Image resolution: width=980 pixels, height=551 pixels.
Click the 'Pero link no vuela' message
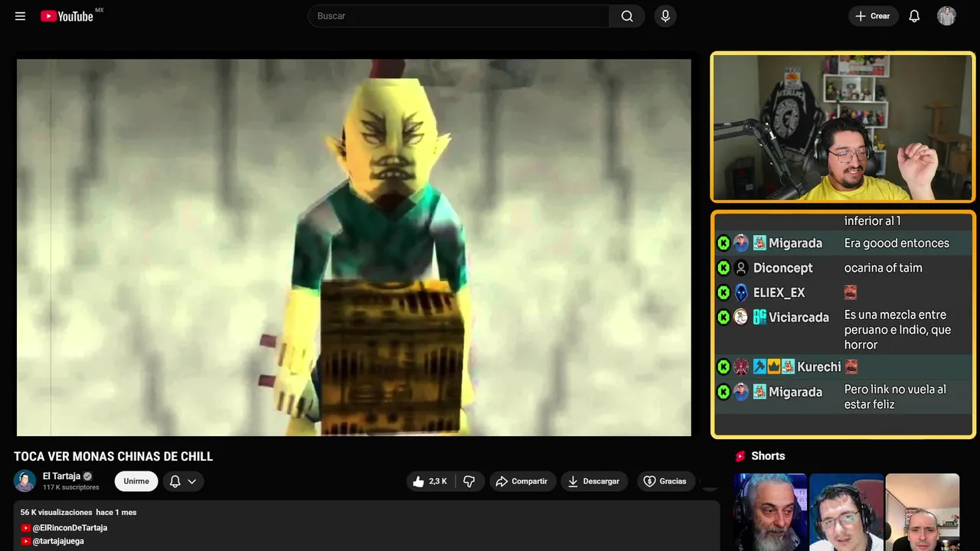[895, 396]
